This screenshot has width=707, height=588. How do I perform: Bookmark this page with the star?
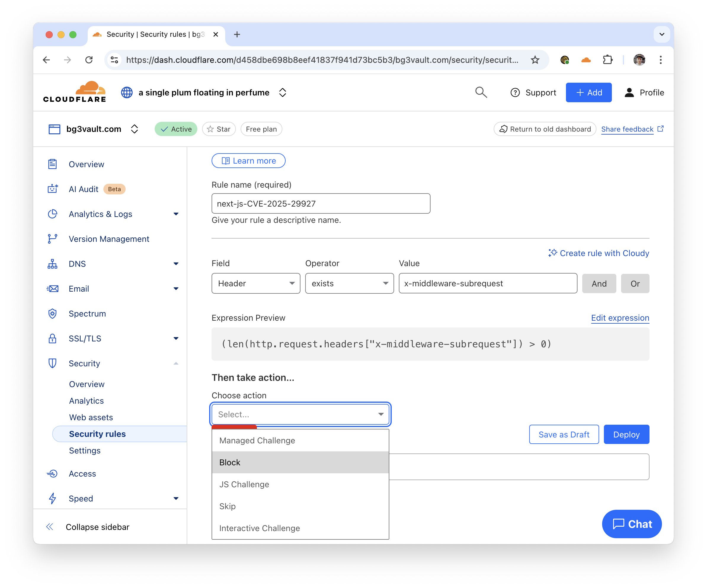(535, 60)
